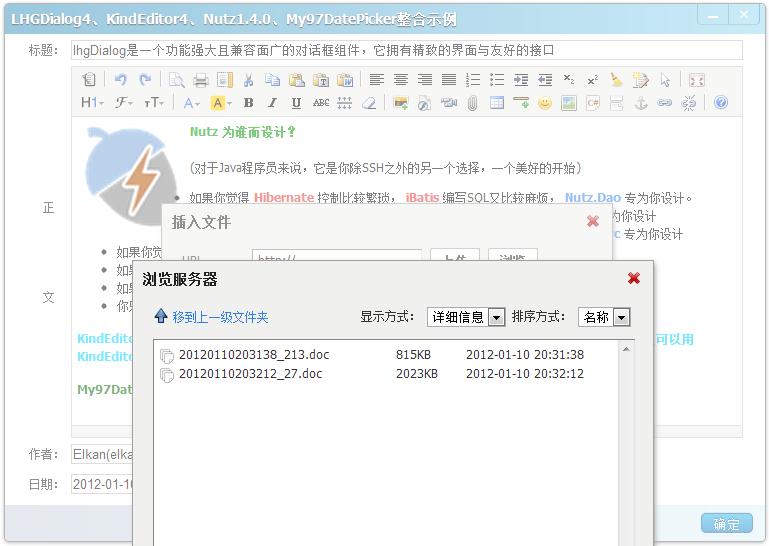Image resolution: width=769 pixels, height=546 pixels.
Task: Close the 插入文件 dialog
Action: (x=593, y=221)
